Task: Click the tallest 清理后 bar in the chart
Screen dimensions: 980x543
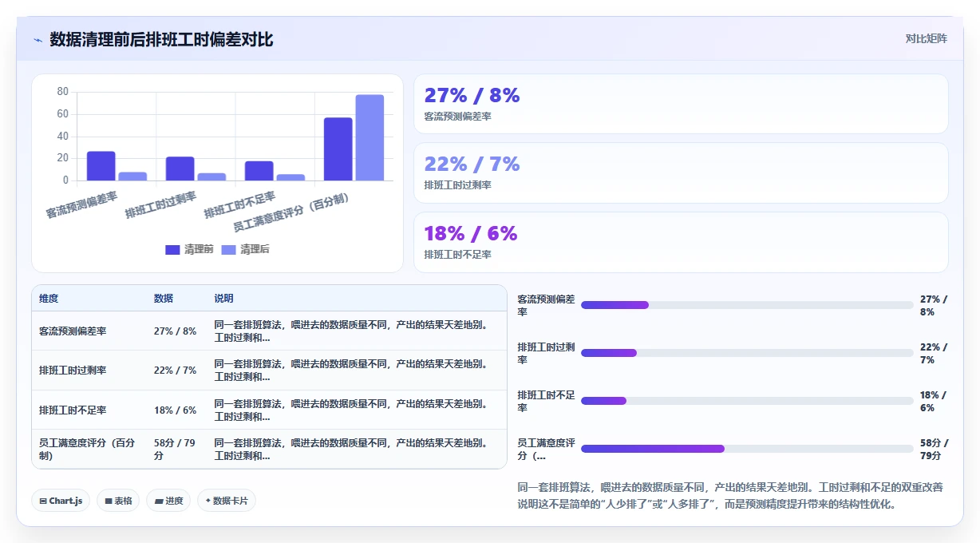Action: pos(369,137)
